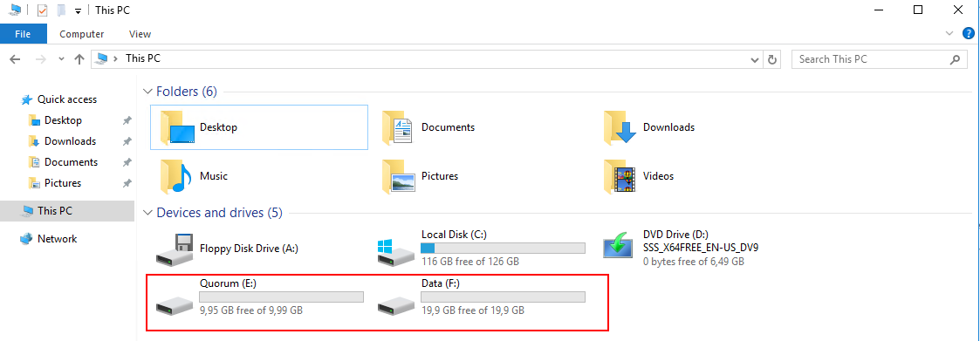
Task: Open the File menu tab
Action: [23, 34]
